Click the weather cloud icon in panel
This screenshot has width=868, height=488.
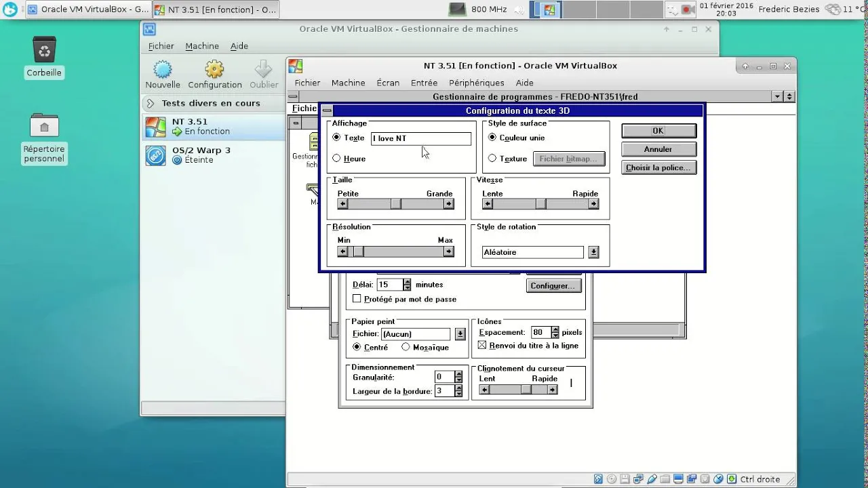[833, 9]
